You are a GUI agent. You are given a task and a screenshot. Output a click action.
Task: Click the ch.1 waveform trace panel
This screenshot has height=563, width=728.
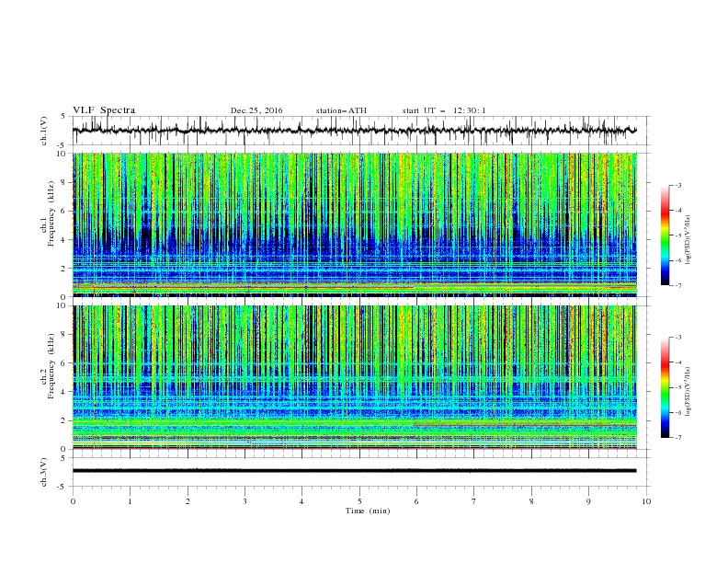(x=361, y=131)
